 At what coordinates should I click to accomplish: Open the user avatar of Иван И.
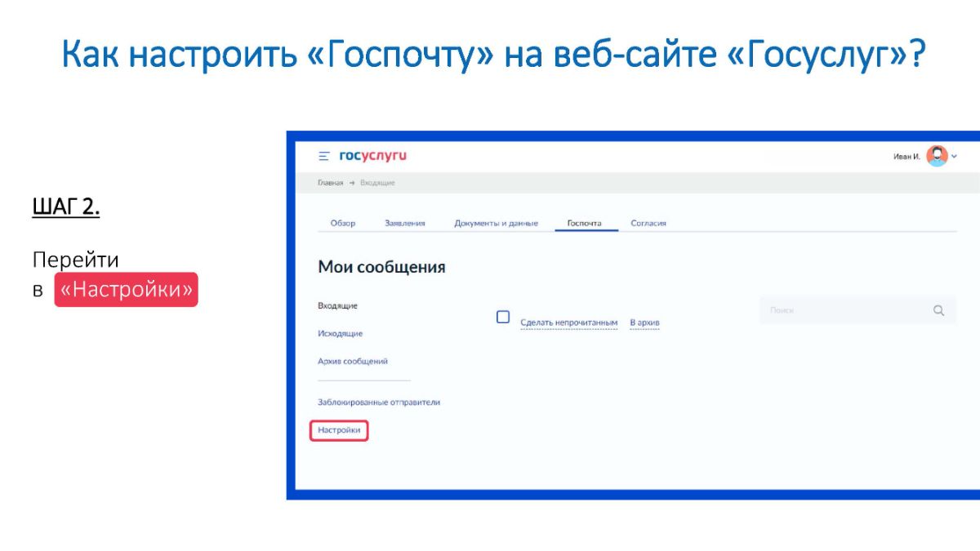coord(937,156)
